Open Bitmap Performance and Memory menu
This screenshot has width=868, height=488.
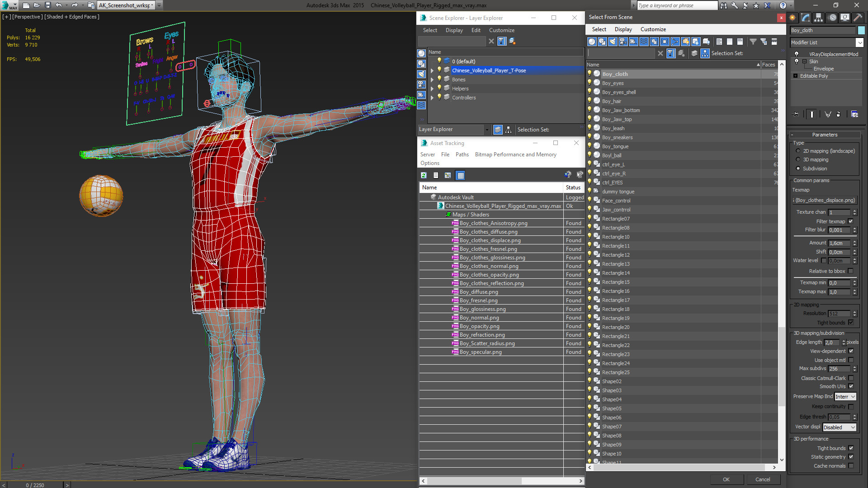(515, 155)
